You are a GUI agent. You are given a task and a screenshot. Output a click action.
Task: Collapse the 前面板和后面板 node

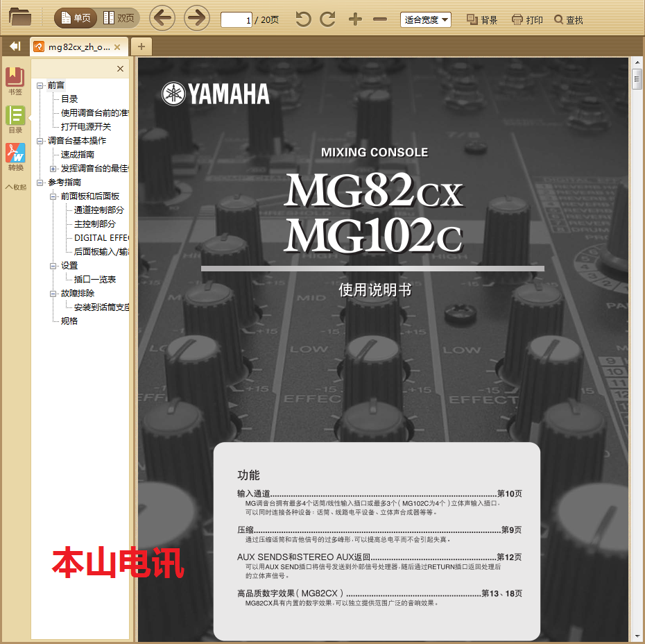pos(53,196)
